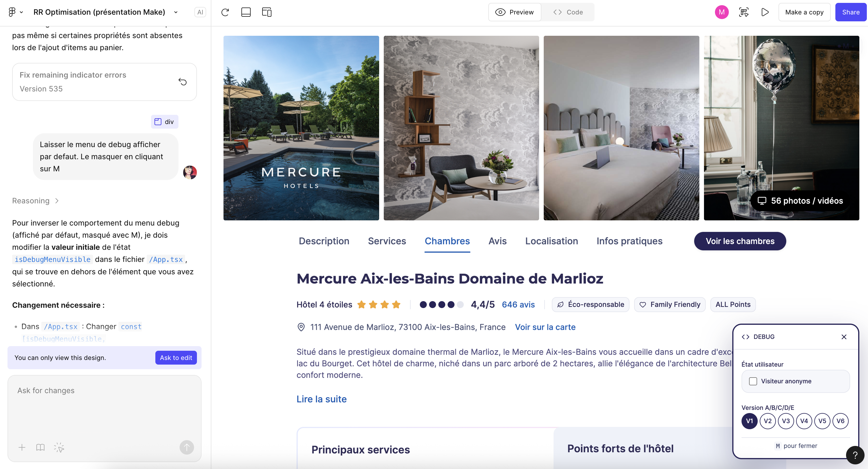
Task: Toggle the bottom panel layout icon
Action: click(246, 12)
